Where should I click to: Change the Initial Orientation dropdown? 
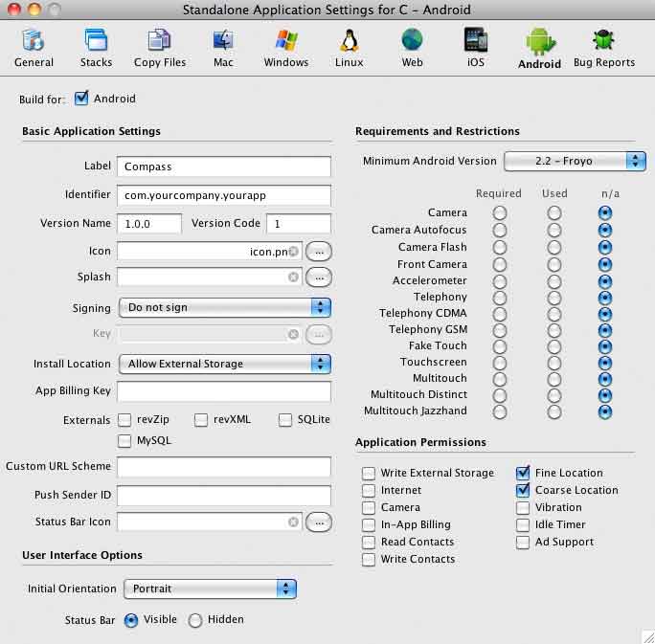(207, 588)
